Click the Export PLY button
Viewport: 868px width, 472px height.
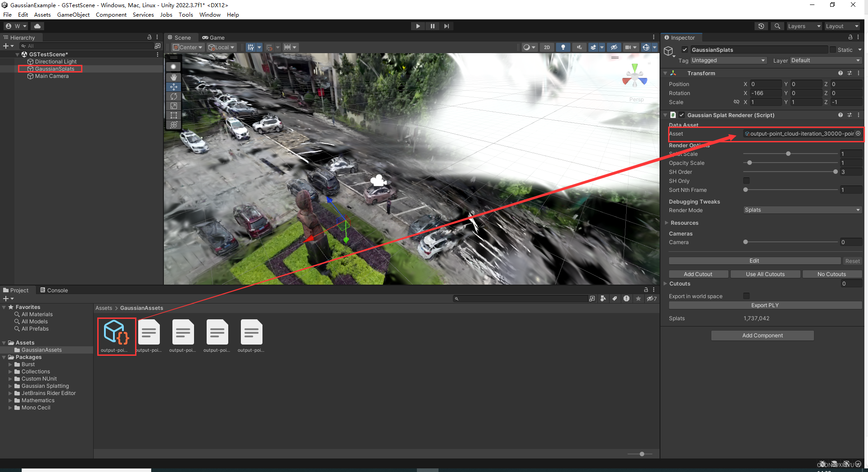[765, 305]
